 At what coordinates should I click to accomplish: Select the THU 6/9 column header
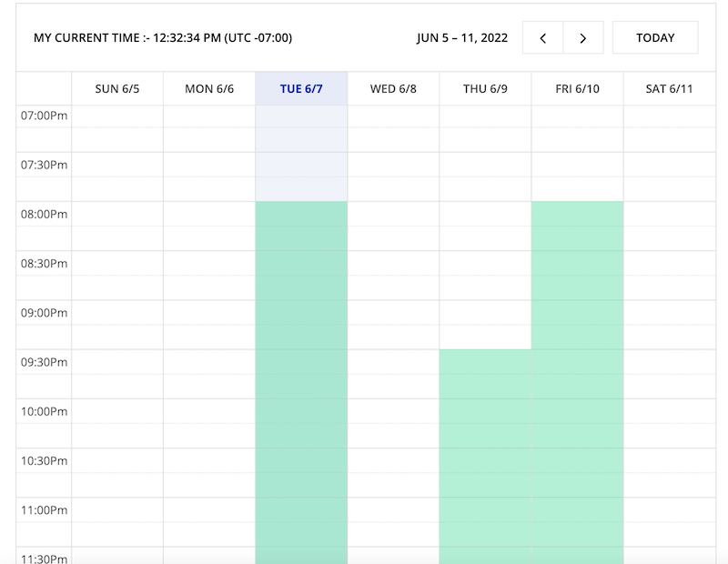point(485,88)
